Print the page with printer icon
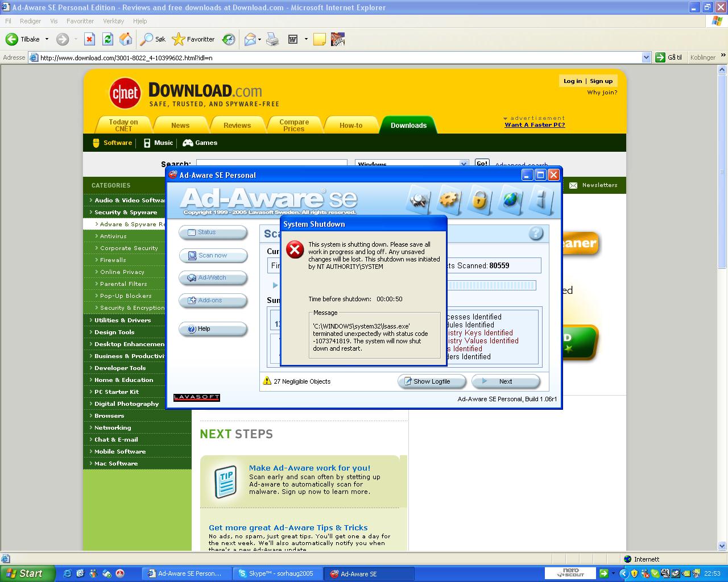Viewport: 728px width, 582px height. 273,39
